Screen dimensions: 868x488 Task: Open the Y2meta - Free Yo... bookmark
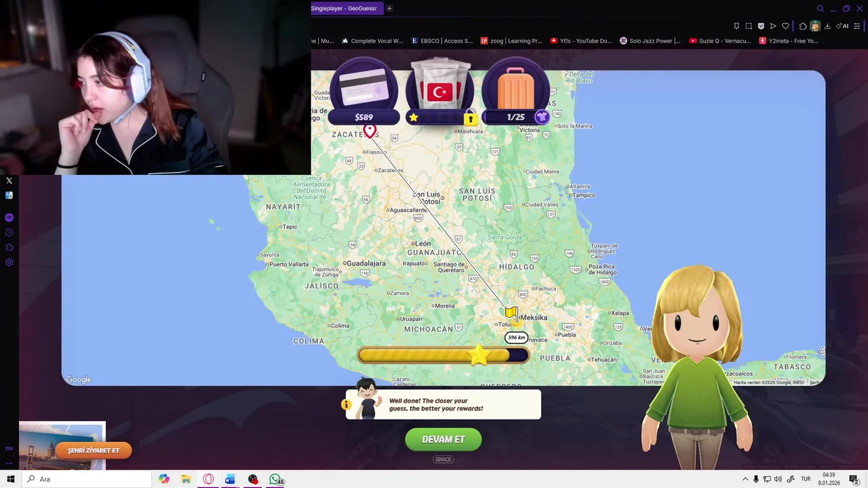[789, 41]
